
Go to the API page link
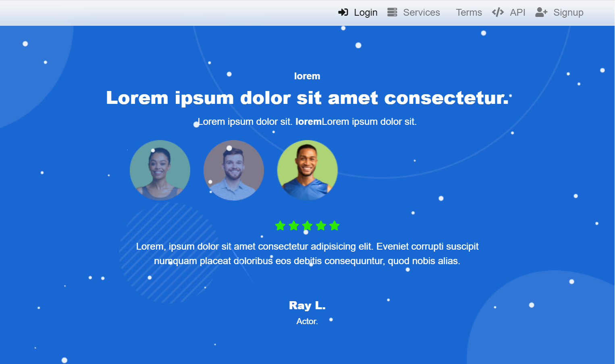509,12
